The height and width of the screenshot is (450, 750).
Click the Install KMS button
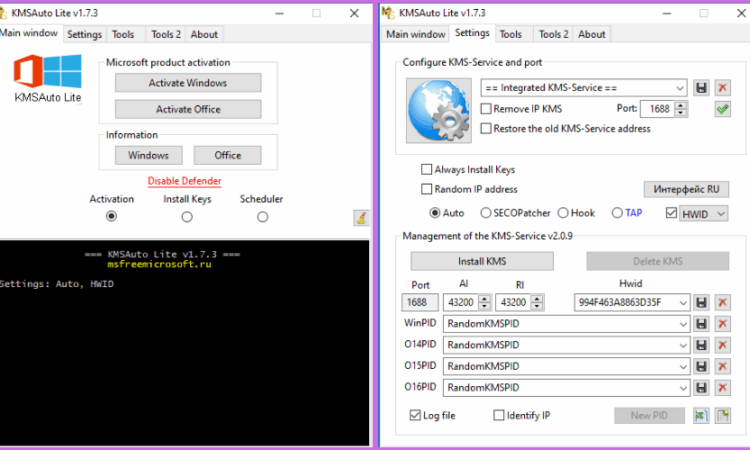click(482, 261)
